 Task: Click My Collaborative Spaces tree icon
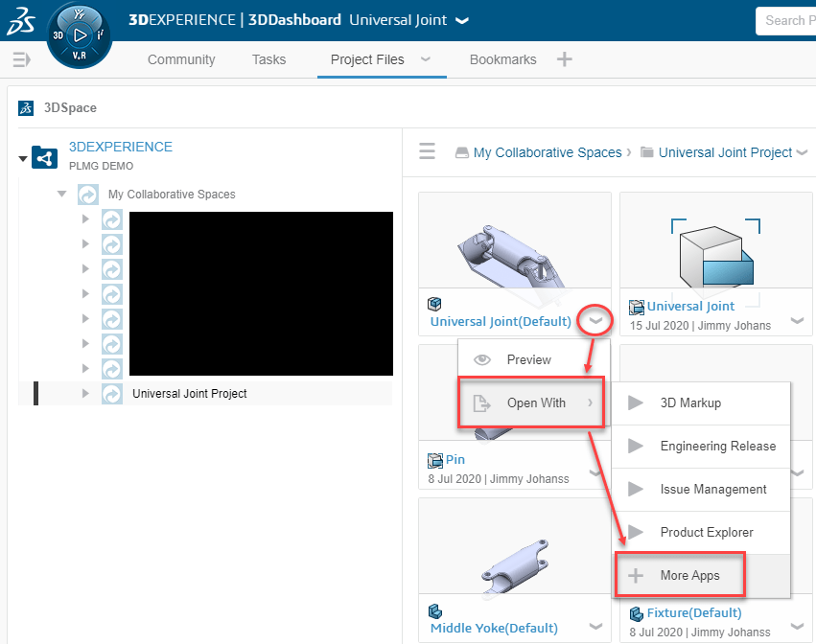pos(88,195)
